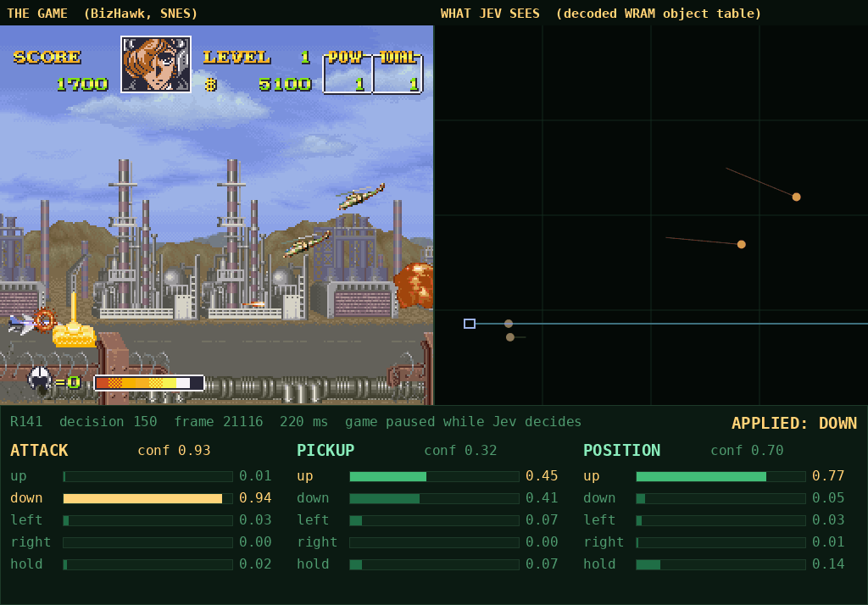Image resolution: width=868 pixels, height=605 pixels.
Task: Click the orange explosion by the game's right edge
Action: 414,286
